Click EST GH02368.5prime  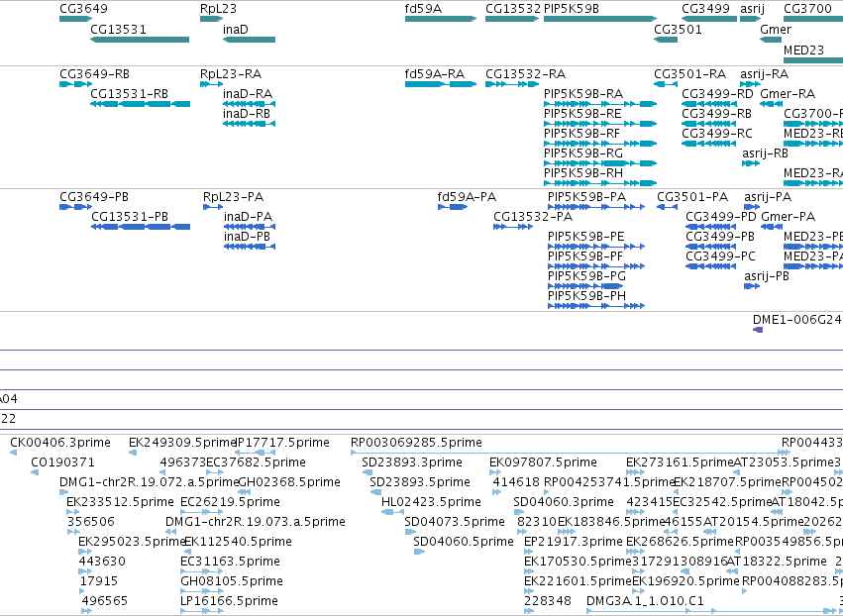click(x=289, y=482)
